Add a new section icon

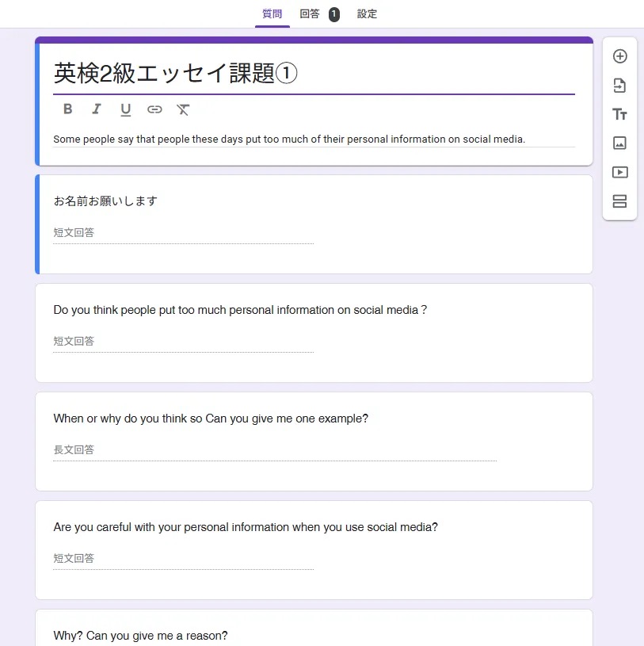pos(619,201)
